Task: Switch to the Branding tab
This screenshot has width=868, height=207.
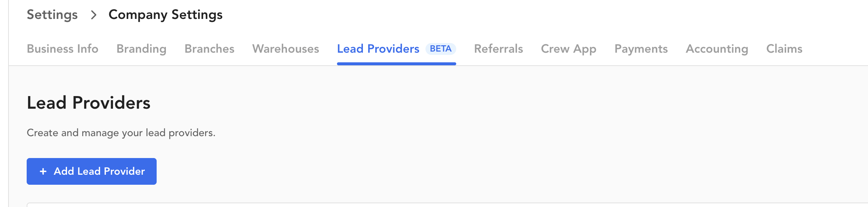Action: 141,49
